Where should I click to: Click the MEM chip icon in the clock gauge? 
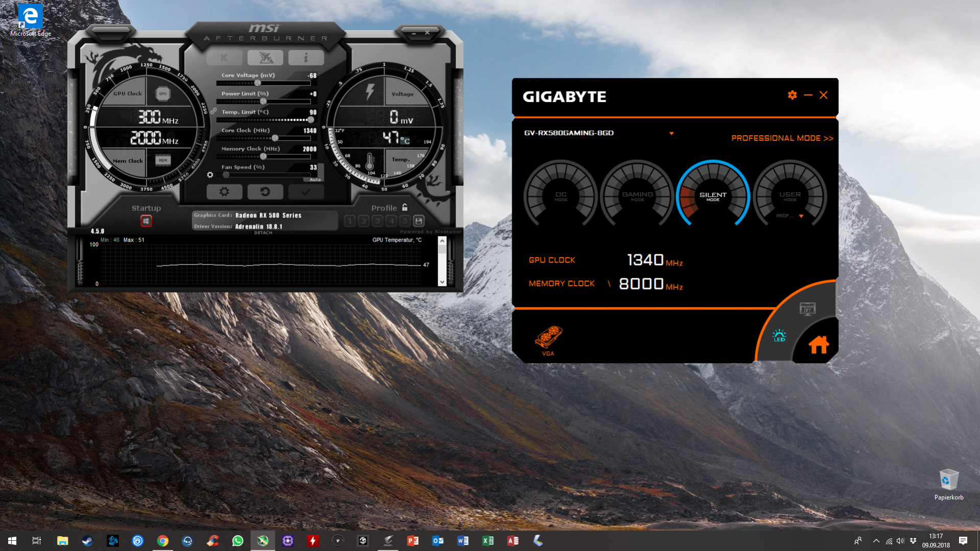point(163,160)
